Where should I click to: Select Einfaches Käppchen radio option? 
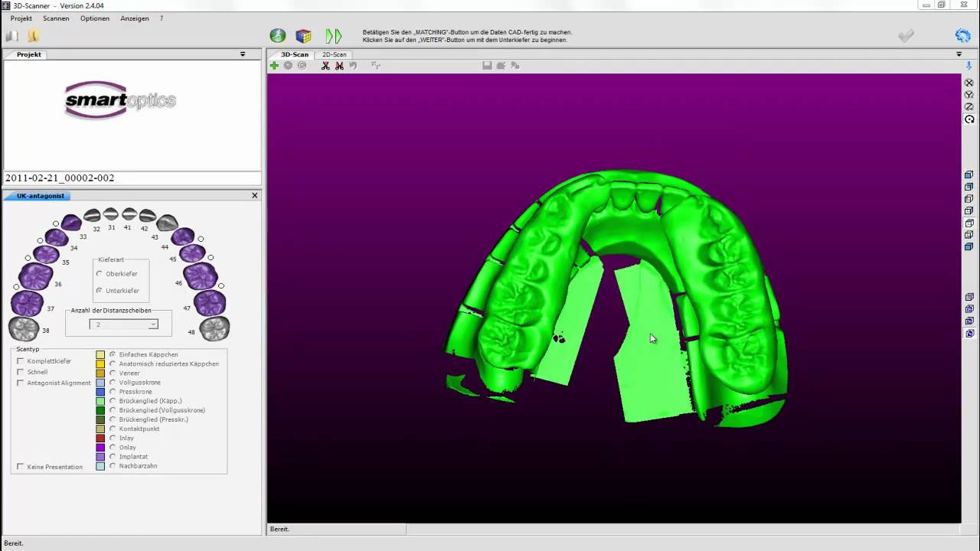113,354
